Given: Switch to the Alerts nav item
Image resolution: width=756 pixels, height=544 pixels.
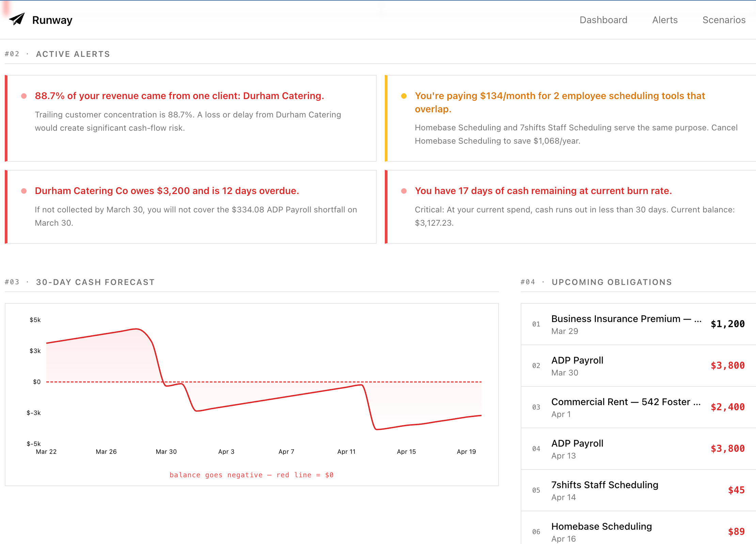Looking at the screenshot, I should coord(665,20).
